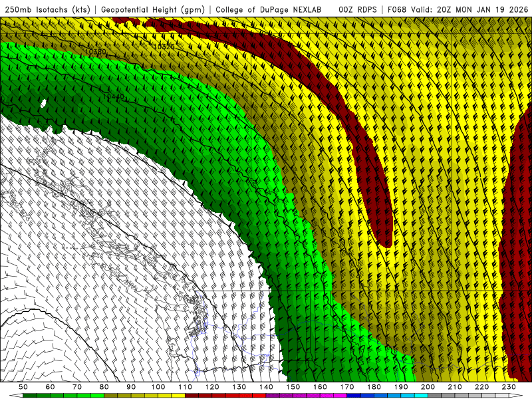Click the 220 label on the color scale
Image resolution: width=532 pixels, height=399 pixels.
click(481, 387)
